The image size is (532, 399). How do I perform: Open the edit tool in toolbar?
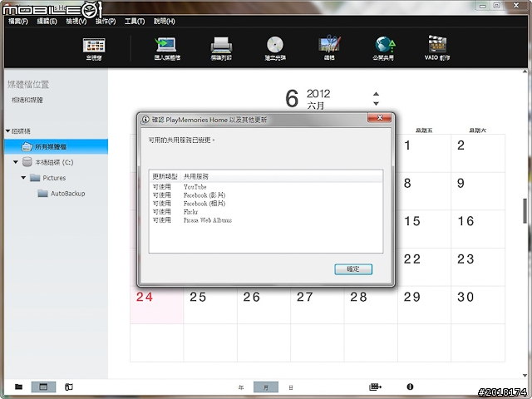pos(329,46)
